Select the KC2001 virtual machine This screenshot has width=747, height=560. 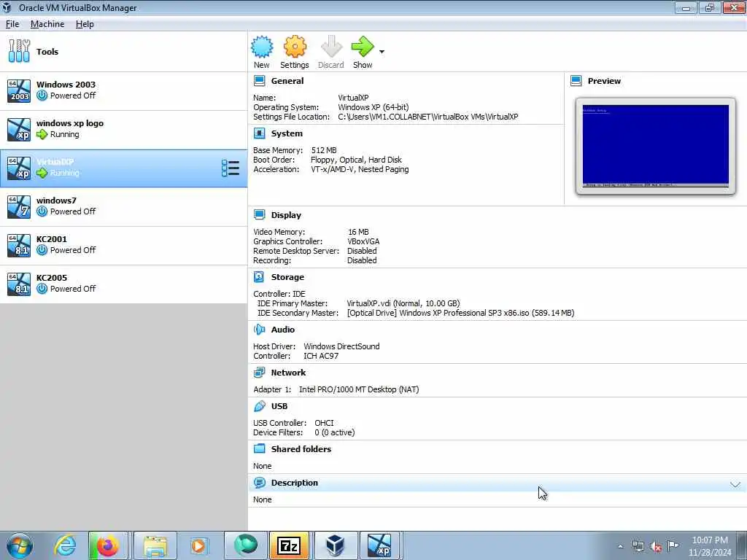click(x=123, y=245)
